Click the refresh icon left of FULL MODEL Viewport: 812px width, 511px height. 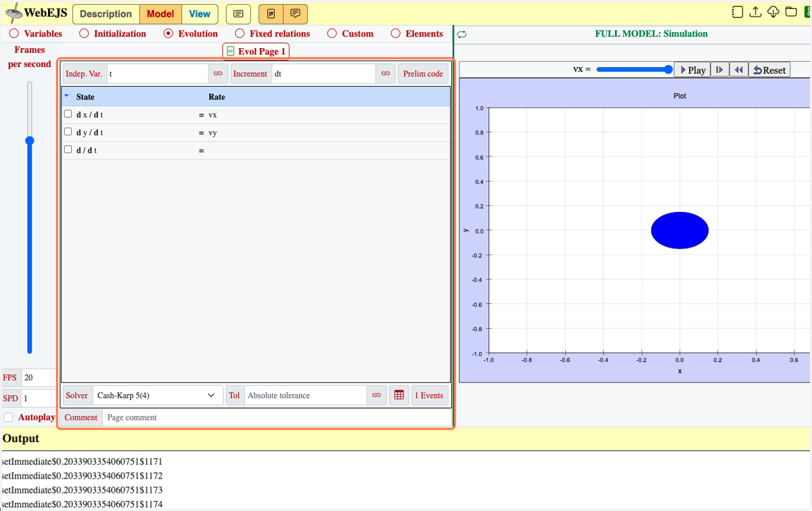(461, 34)
